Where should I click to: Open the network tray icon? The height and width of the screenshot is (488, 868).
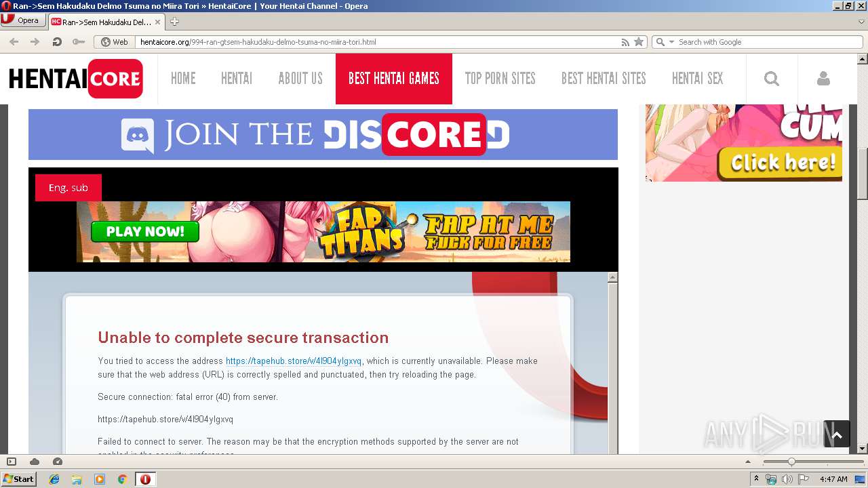click(771, 479)
